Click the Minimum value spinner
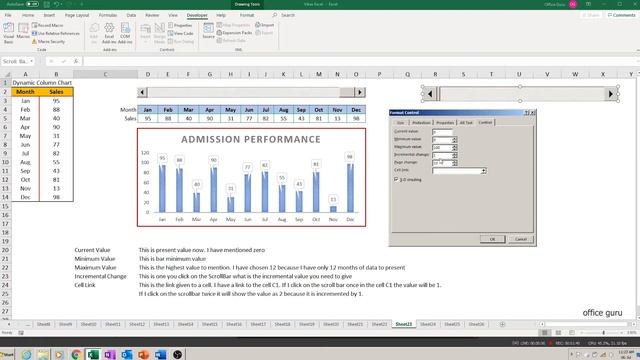 tap(454, 140)
